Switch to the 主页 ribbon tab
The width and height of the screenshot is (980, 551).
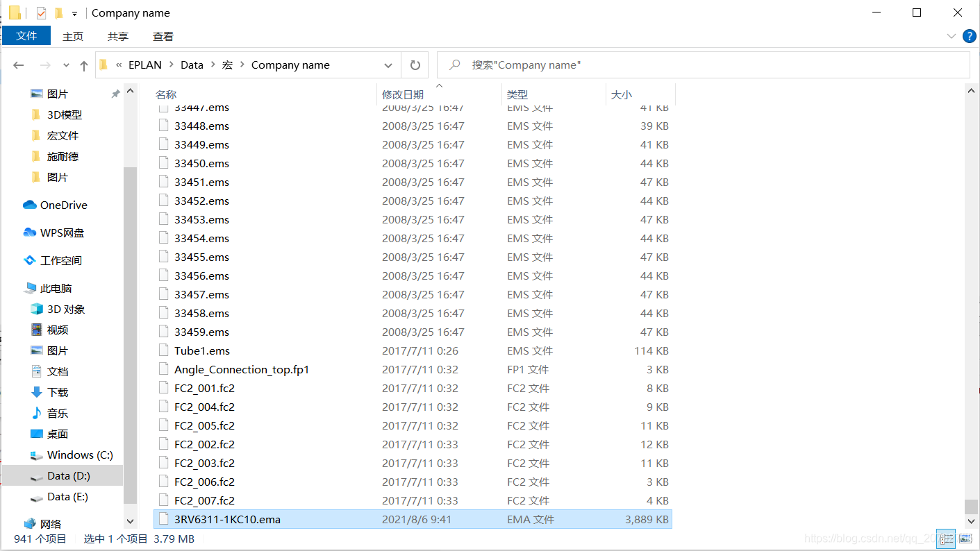73,36
